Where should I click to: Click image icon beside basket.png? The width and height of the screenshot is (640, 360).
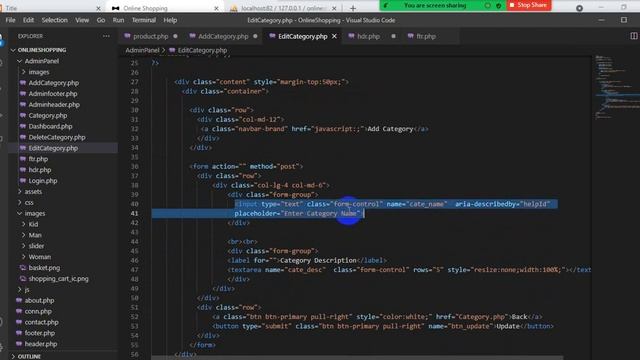point(23,268)
